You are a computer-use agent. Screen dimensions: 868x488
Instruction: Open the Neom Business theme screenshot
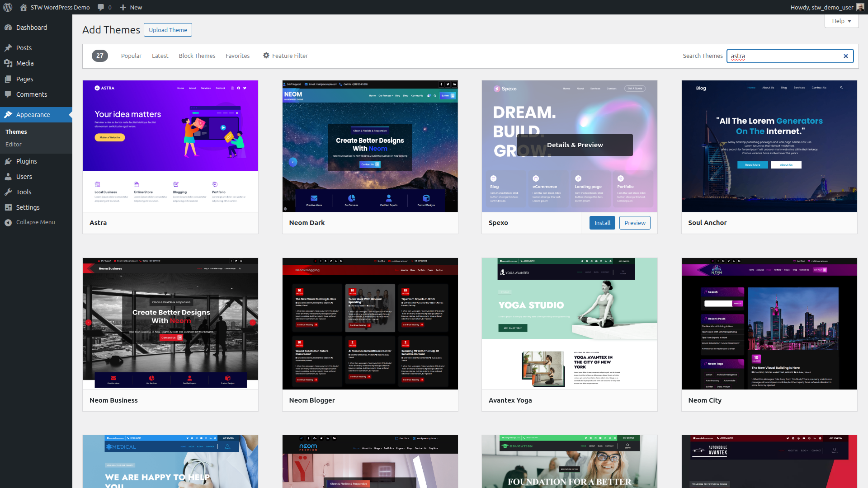click(x=170, y=324)
